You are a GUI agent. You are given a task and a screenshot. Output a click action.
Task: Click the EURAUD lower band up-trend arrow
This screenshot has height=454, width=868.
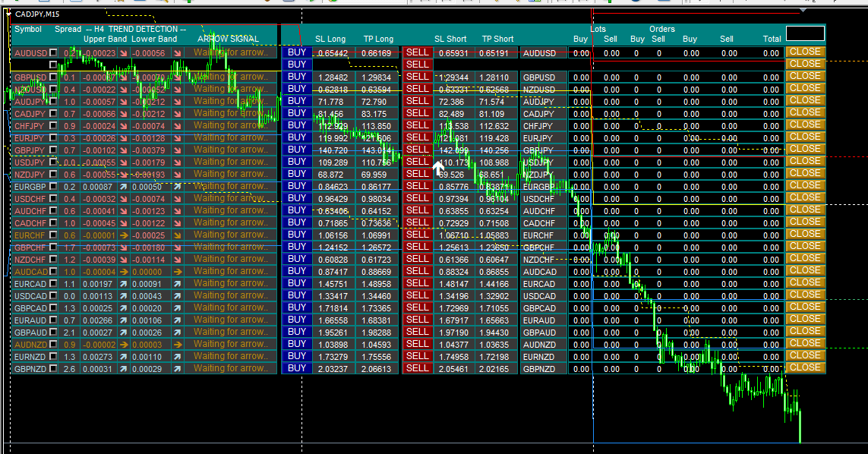coord(177,320)
